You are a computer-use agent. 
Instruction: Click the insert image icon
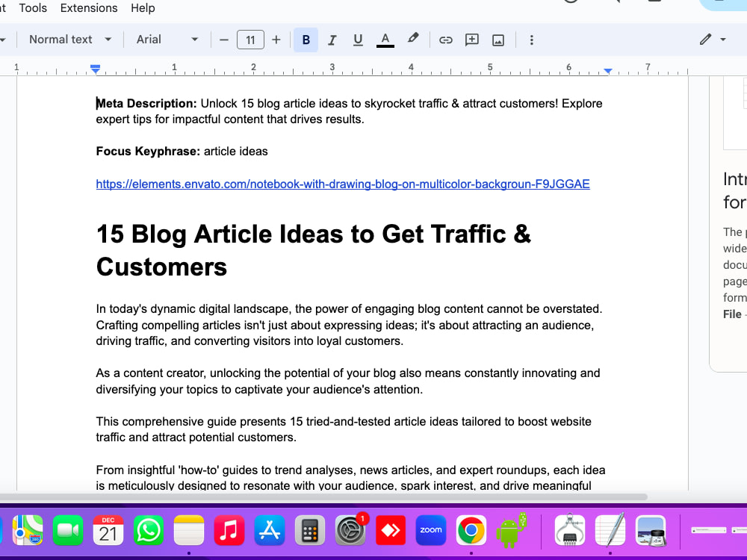coord(498,40)
